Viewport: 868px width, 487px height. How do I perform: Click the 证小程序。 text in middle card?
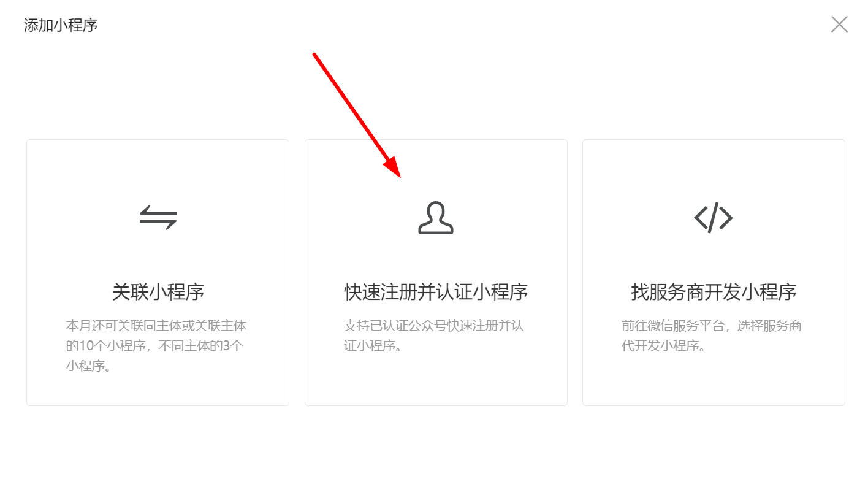373,346
